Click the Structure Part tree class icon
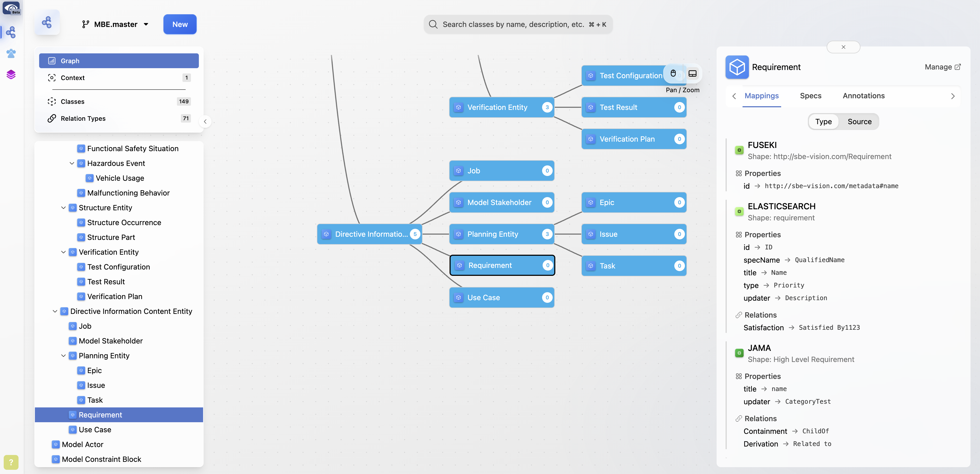Image resolution: width=980 pixels, height=474 pixels. (x=81, y=237)
